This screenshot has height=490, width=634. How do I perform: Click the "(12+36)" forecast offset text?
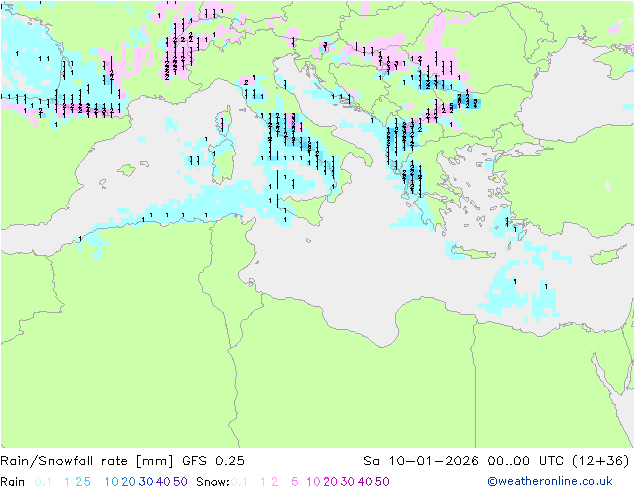pos(601,461)
